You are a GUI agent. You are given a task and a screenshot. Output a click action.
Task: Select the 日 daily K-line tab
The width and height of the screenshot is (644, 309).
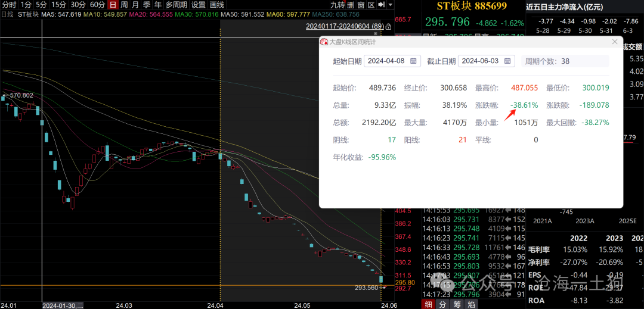pos(113,5)
